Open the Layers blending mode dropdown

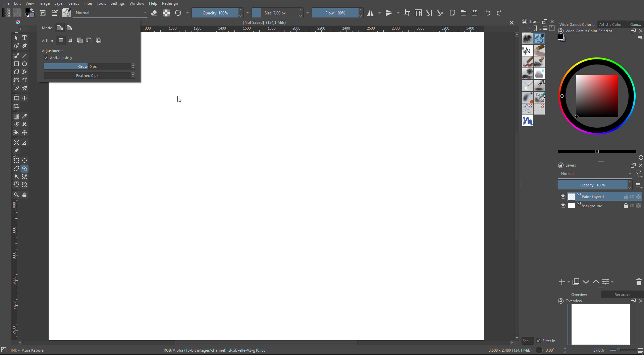point(595,174)
